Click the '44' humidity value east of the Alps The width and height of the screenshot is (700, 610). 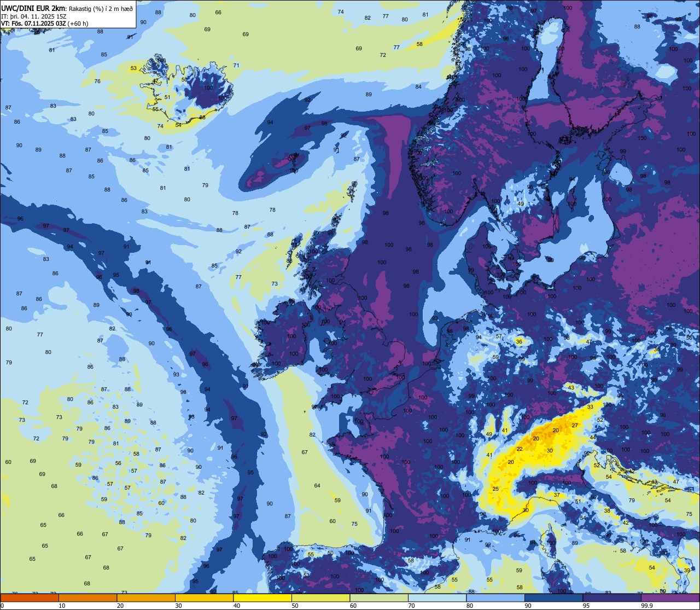coord(593,438)
